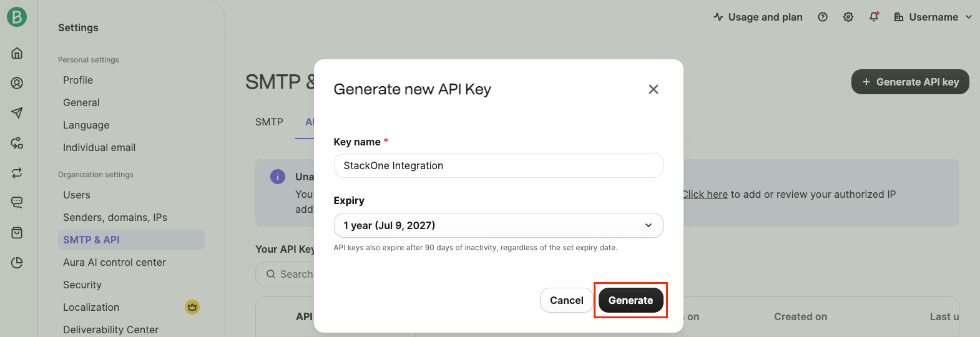Image resolution: width=980 pixels, height=337 pixels.
Task: Click the Generate API key button
Action: pyautogui.click(x=910, y=82)
